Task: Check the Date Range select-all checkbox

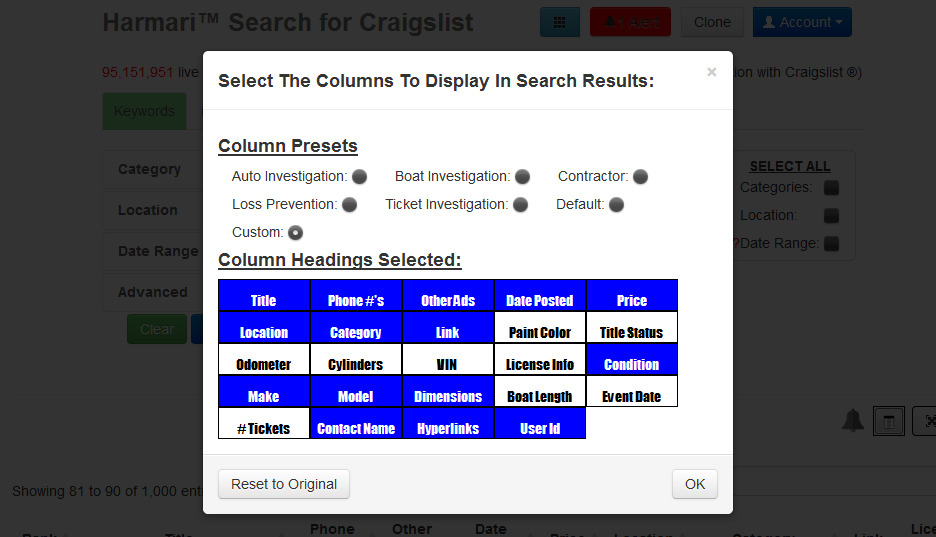Action: tap(832, 243)
